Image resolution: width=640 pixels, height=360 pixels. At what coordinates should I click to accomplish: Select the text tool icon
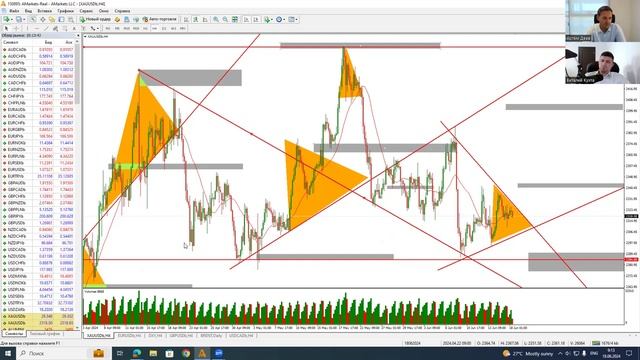pos(74,28)
